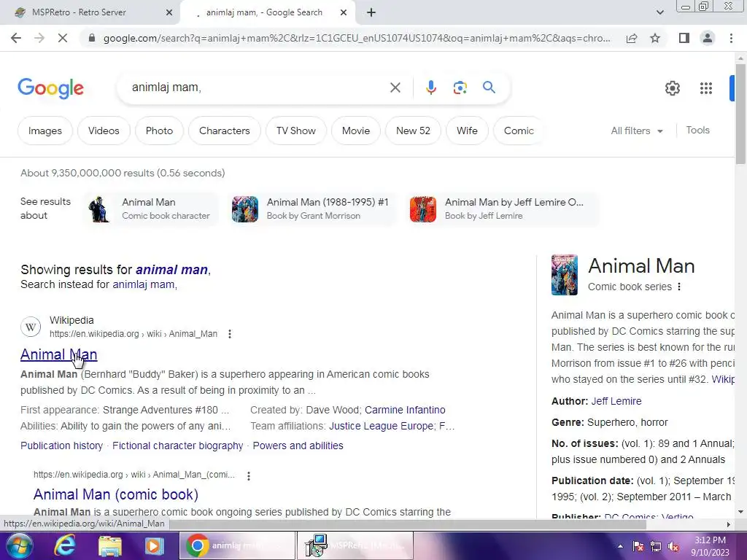Click the muted volume tray icon
Image resolution: width=747 pixels, height=560 pixels.
(x=673, y=546)
